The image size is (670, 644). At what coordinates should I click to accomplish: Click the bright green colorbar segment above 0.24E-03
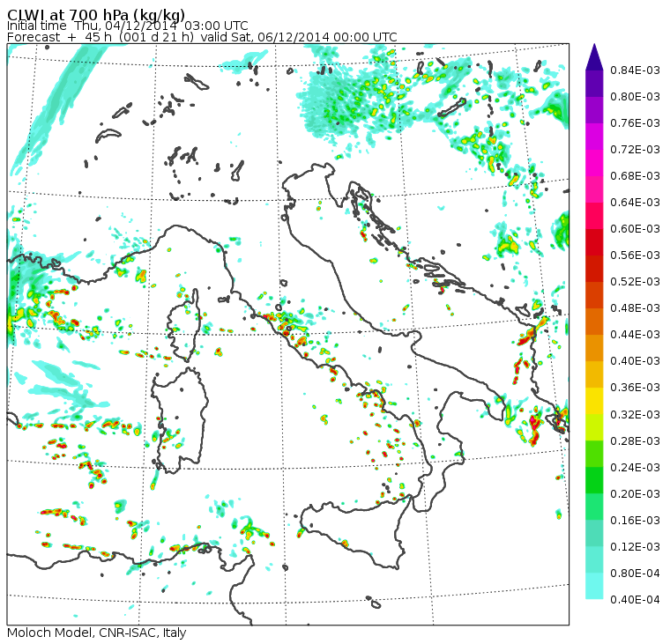pos(594,454)
